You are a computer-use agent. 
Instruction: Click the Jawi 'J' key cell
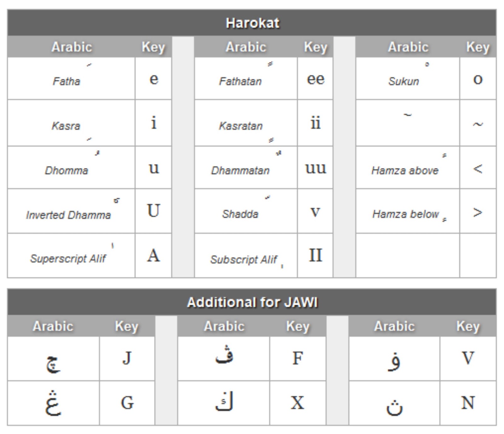(127, 358)
